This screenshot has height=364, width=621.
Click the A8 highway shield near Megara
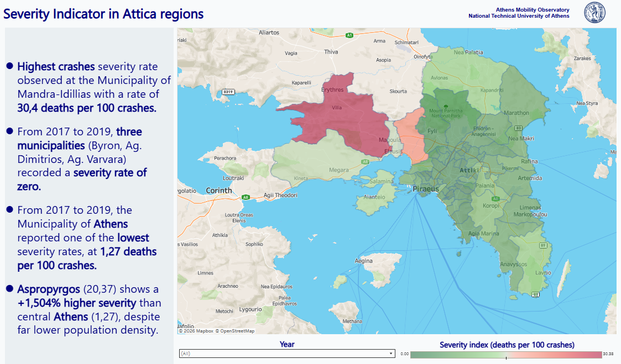pyautogui.click(x=364, y=162)
